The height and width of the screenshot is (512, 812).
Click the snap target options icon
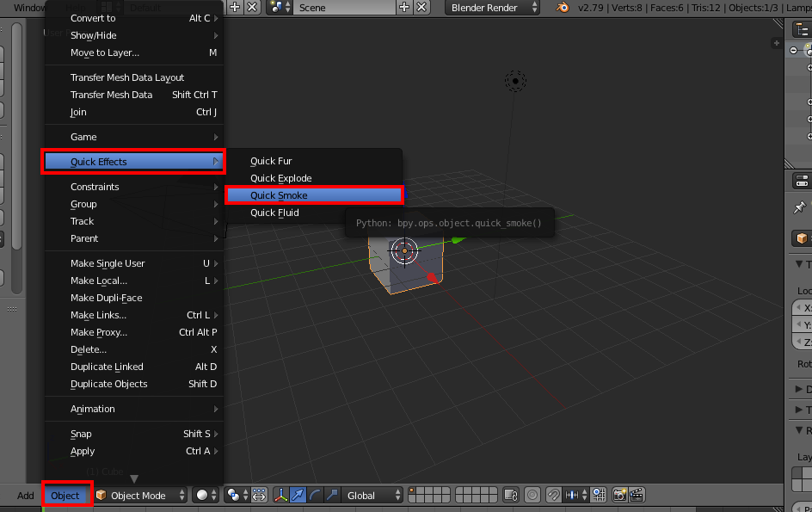pos(600,496)
